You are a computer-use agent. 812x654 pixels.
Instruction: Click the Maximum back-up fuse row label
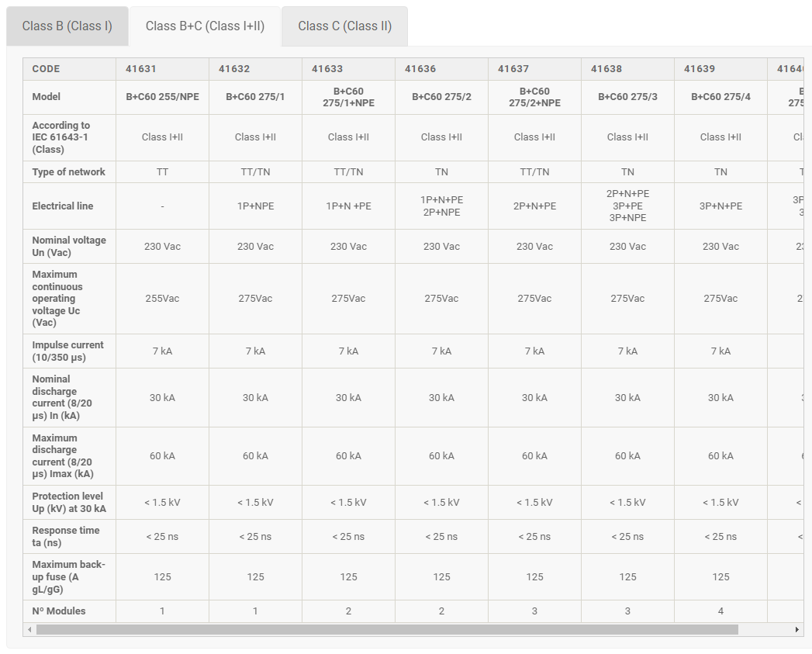click(x=68, y=576)
